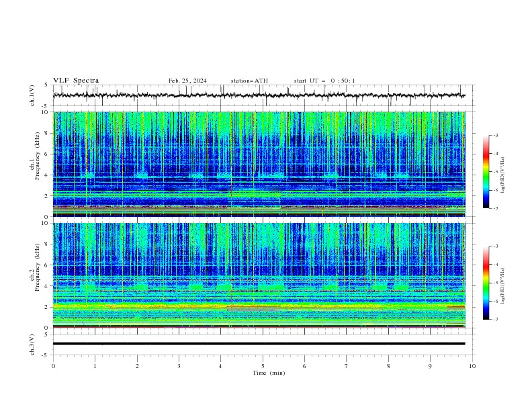Image resolution: width=532 pixels, height=411 pixels.
Task: Click the time axis tick label "6"
Action: click(304, 366)
